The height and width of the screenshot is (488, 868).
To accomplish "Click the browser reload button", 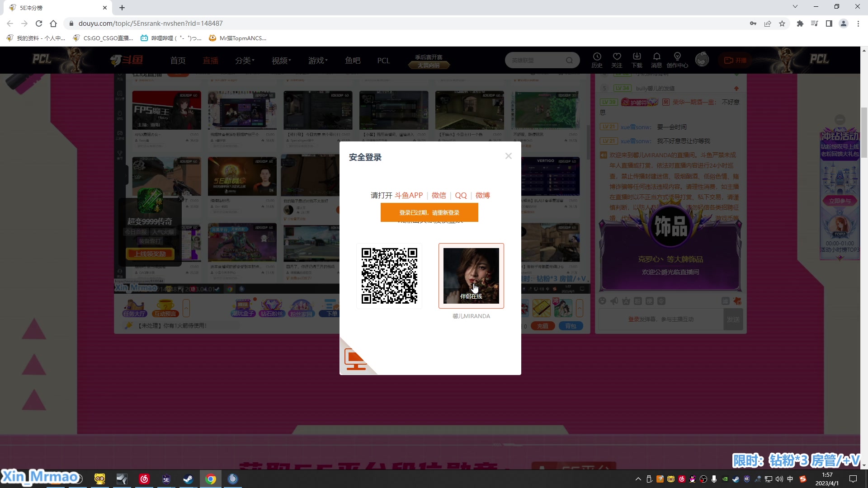I will click(39, 23).
